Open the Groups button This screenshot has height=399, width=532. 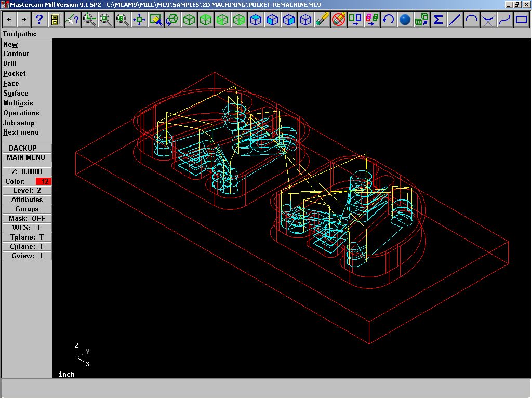tap(27, 209)
